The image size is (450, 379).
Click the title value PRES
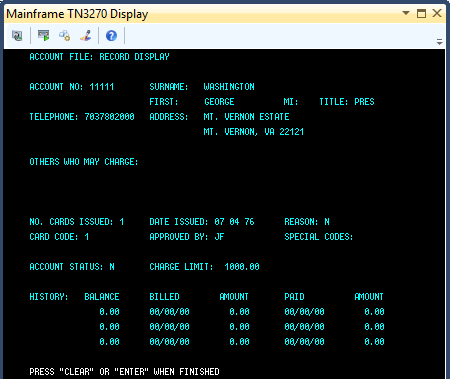pos(364,102)
